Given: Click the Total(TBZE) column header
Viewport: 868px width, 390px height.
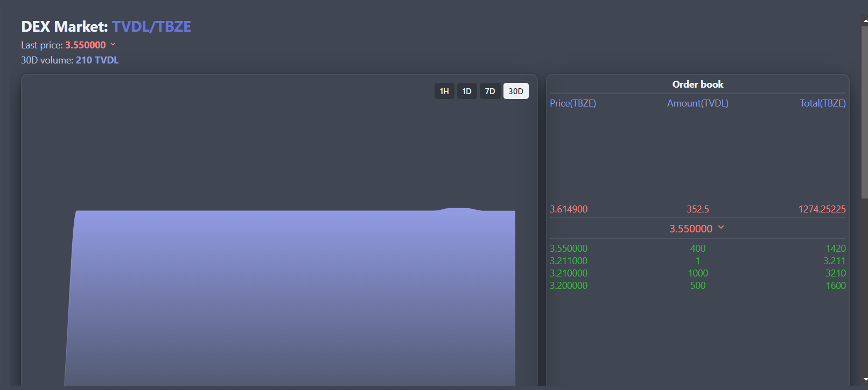Looking at the screenshot, I should coord(822,103).
